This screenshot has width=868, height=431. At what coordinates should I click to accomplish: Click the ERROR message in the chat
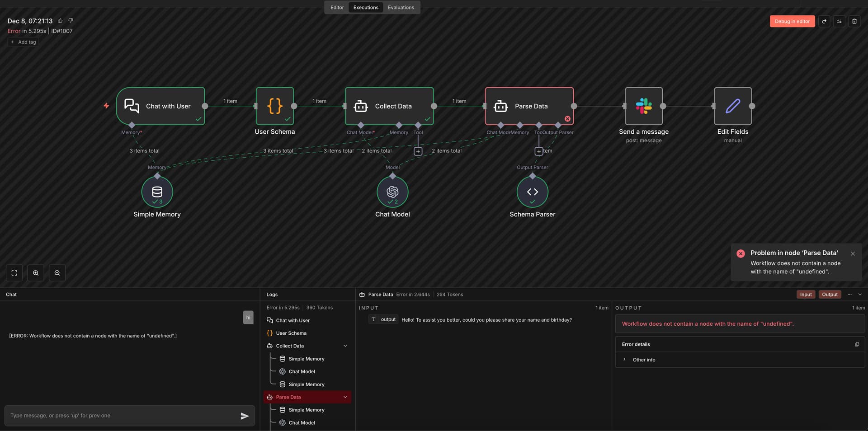pos(93,336)
